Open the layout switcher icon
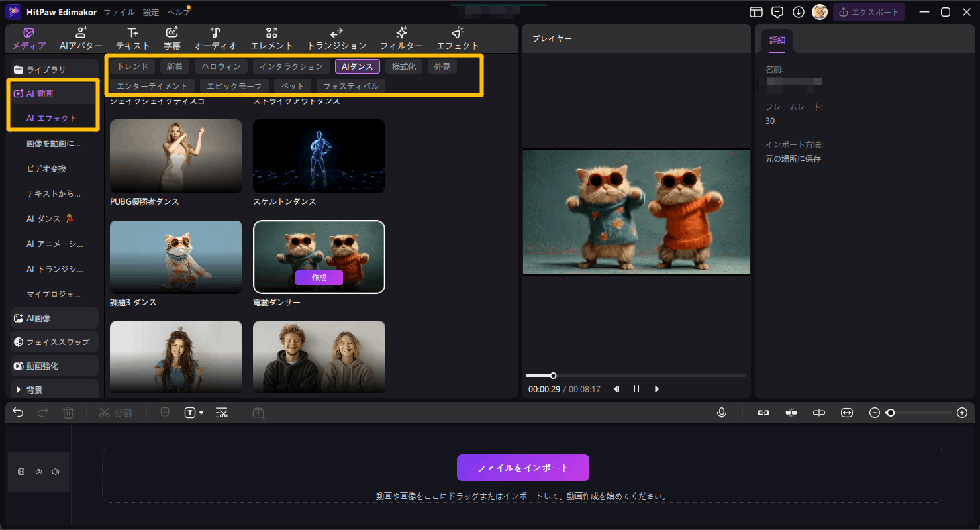The height and width of the screenshot is (530, 980). [756, 12]
